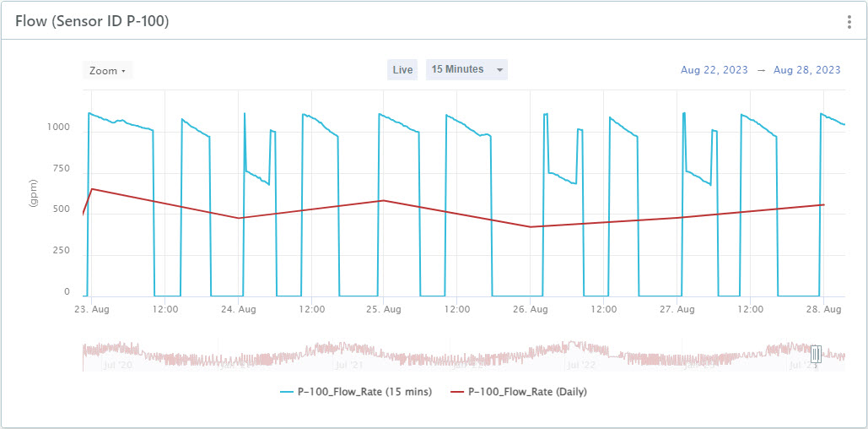Click the 27. Aug x-axis label
Screen dimensions: 868x429
point(677,309)
